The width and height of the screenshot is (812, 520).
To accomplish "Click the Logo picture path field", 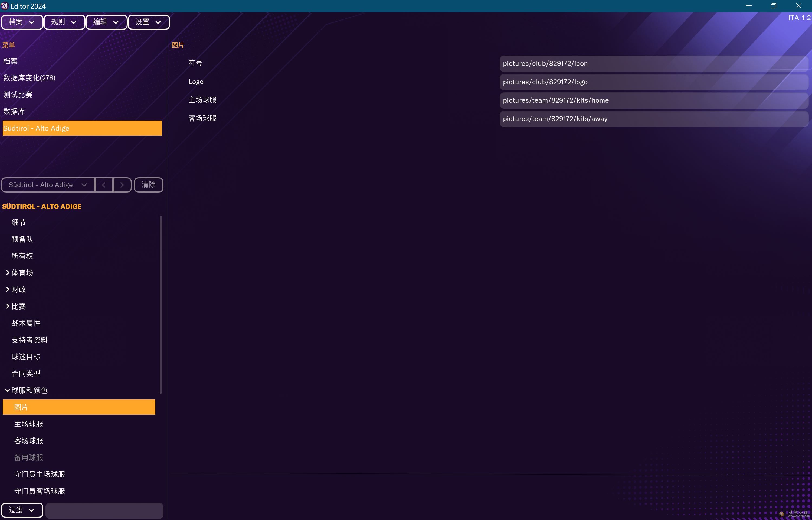I will click(653, 82).
